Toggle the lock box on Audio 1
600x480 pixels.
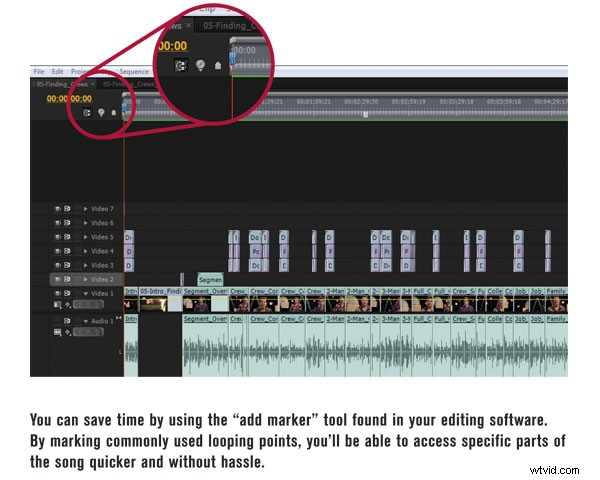click(77, 321)
